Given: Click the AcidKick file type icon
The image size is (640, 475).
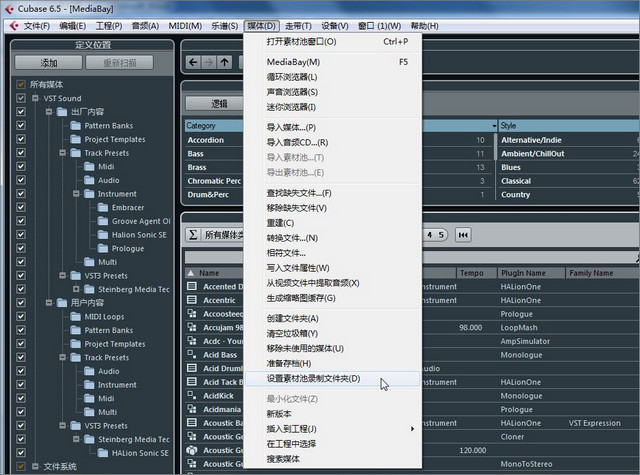Looking at the screenshot, I should click(x=193, y=395).
